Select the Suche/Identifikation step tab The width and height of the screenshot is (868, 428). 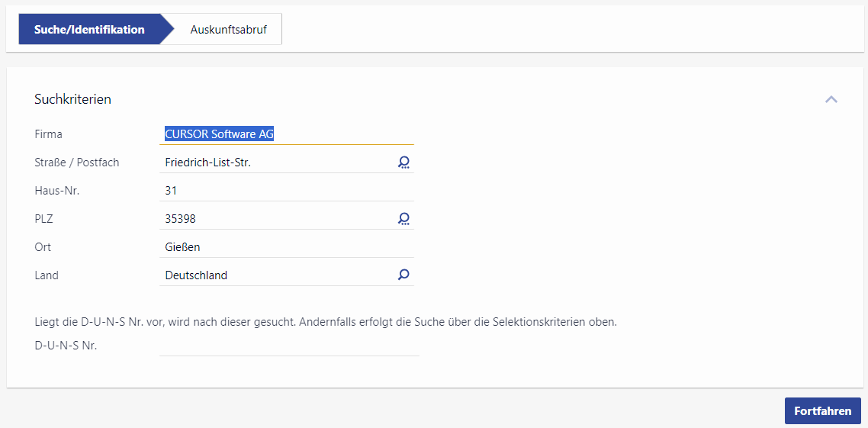pyautogui.click(x=89, y=30)
